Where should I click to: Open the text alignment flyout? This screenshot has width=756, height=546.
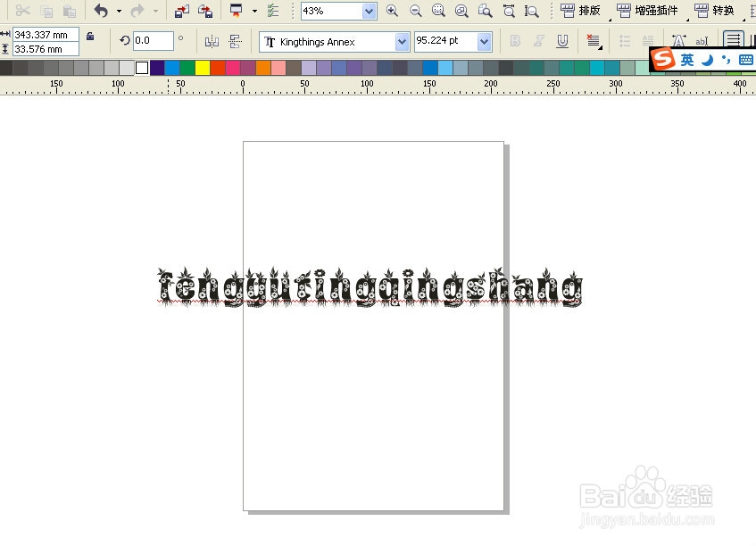[x=594, y=41]
